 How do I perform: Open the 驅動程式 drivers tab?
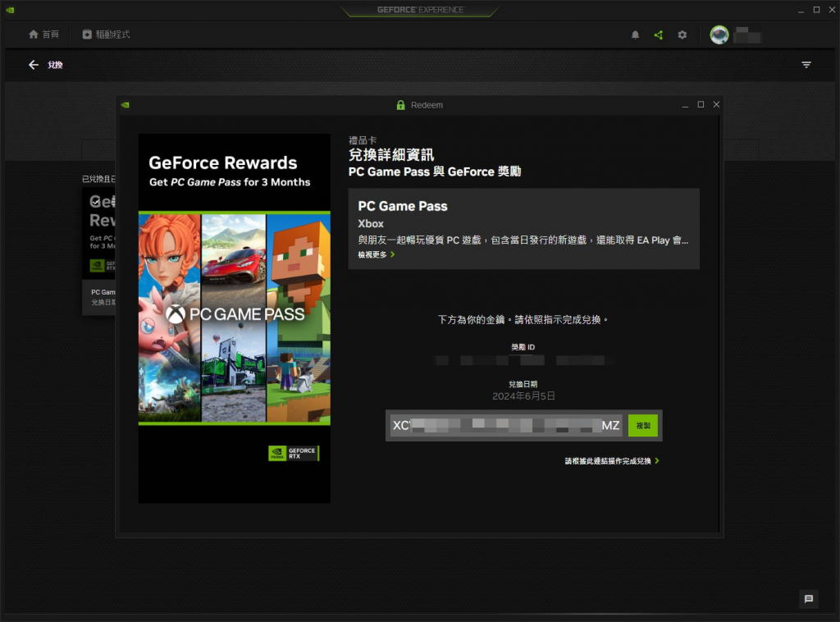[x=106, y=34]
